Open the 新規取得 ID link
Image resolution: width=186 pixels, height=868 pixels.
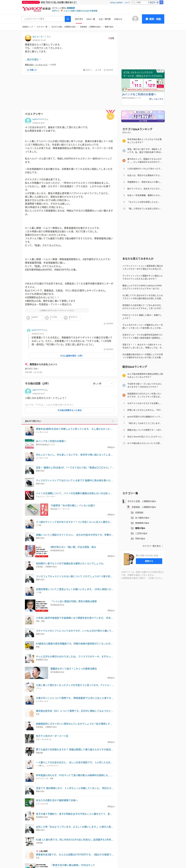coord(71,8)
